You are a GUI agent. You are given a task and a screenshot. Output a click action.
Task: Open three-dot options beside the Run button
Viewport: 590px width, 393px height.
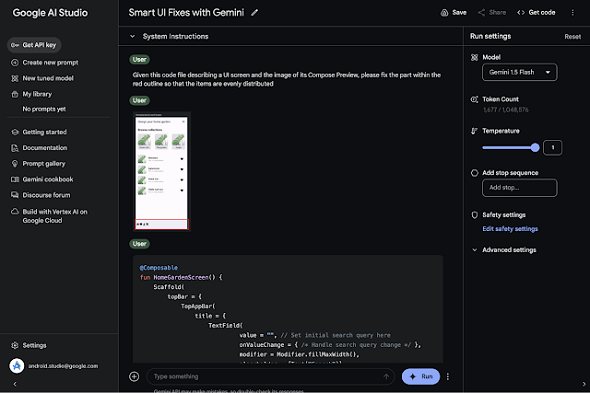[x=448, y=376]
